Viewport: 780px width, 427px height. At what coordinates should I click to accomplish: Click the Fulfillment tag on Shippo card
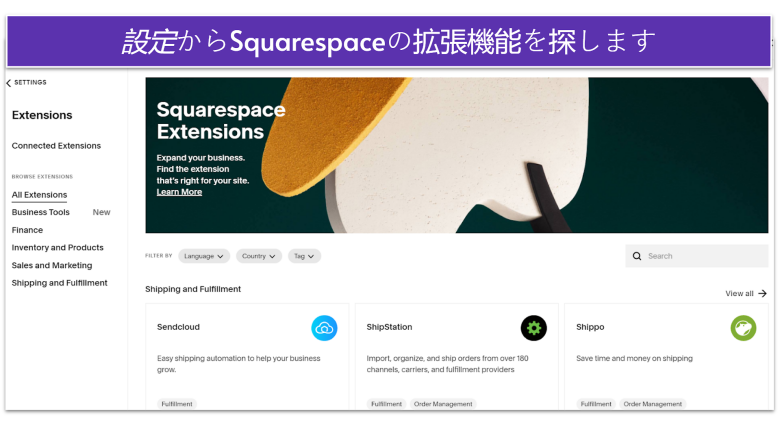596,404
